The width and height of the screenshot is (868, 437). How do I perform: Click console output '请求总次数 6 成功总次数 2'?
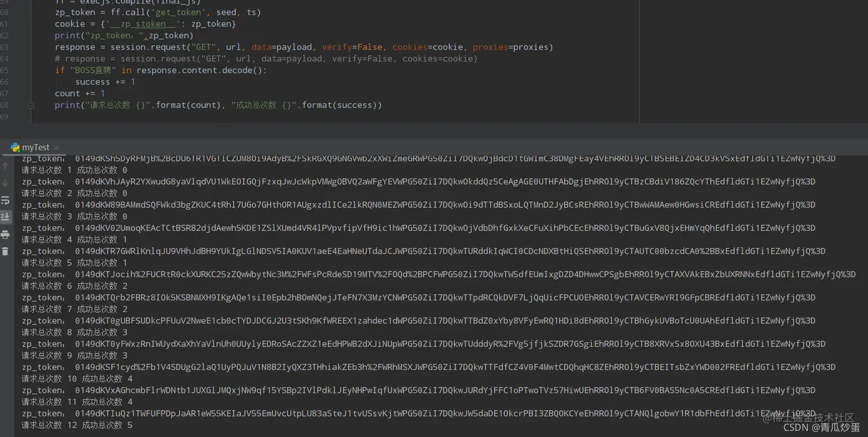click(75, 286)
